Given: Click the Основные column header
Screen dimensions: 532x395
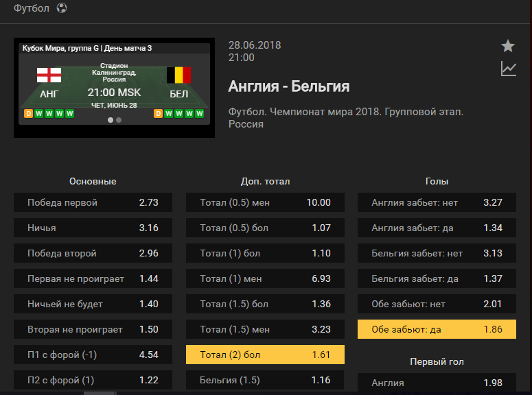Looking at the screenshot, I should point(93,182).
